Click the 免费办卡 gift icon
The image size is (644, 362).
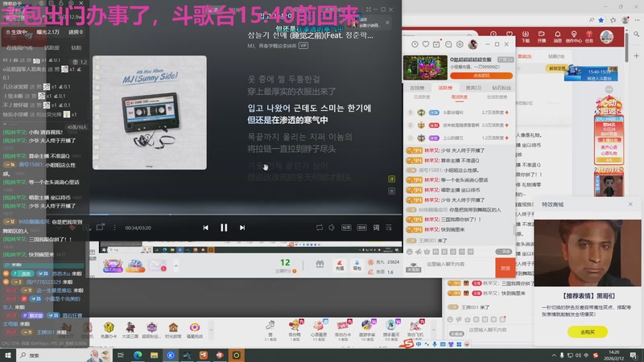pyautogui.click(x=109, y=330)
